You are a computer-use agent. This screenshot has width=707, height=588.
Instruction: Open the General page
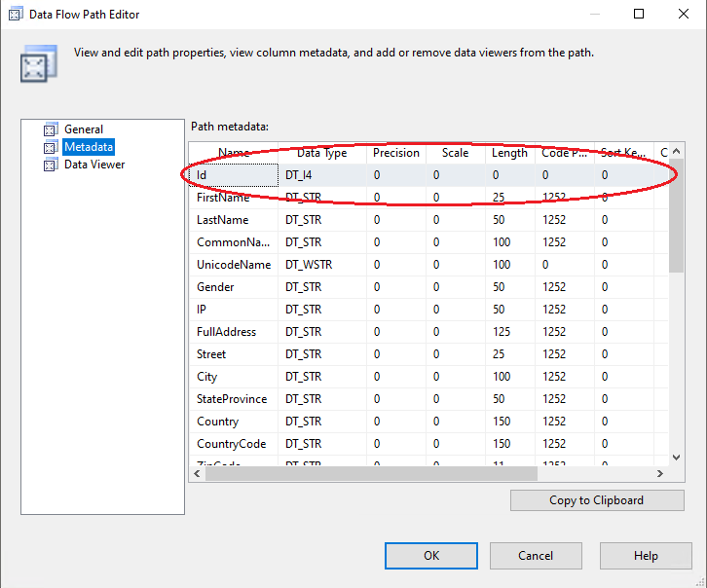click(x=84, y=129)
